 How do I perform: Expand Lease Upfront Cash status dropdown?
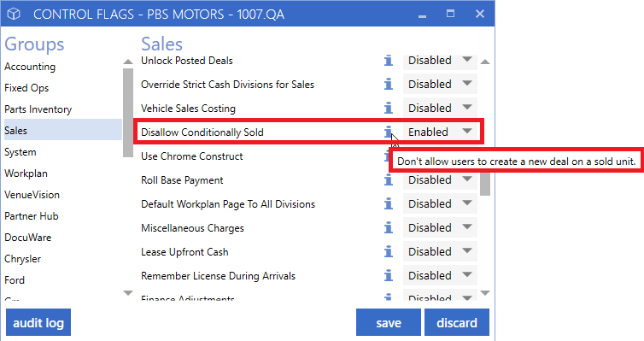[x=440, y=251]
